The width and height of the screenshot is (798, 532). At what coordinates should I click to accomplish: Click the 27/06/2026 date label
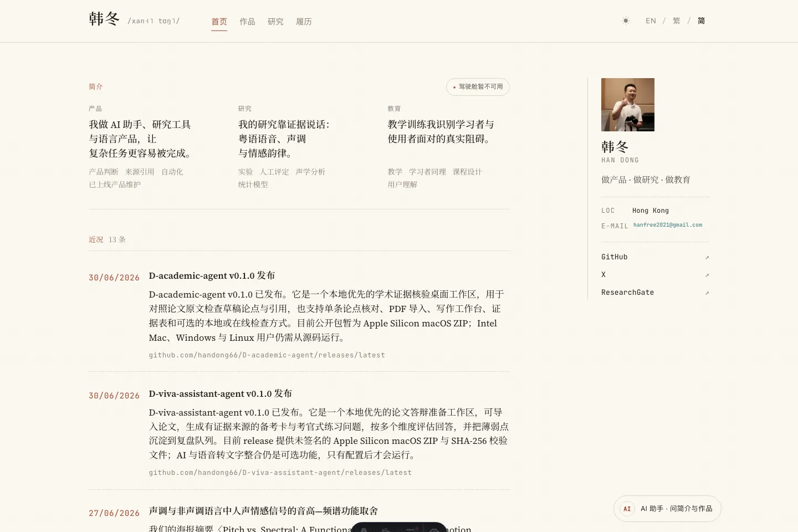pyautogui.click(x=114, y=513)
